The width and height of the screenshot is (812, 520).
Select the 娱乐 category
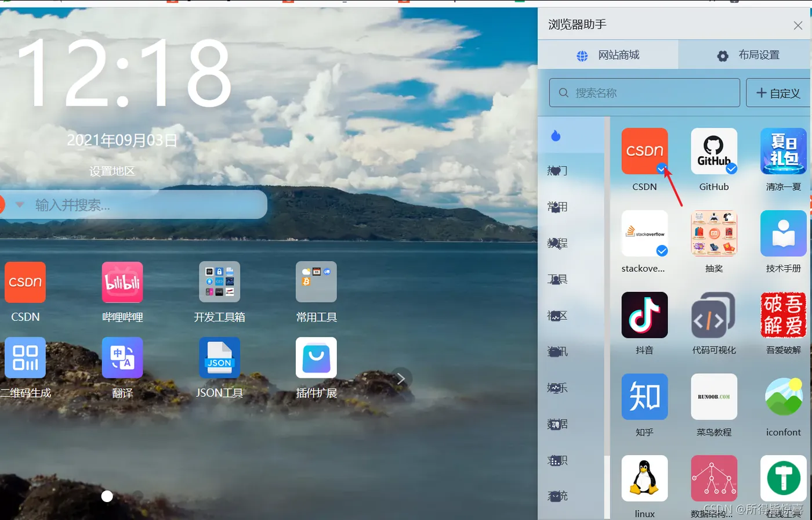pyautogui.click(x=557, y=388)
